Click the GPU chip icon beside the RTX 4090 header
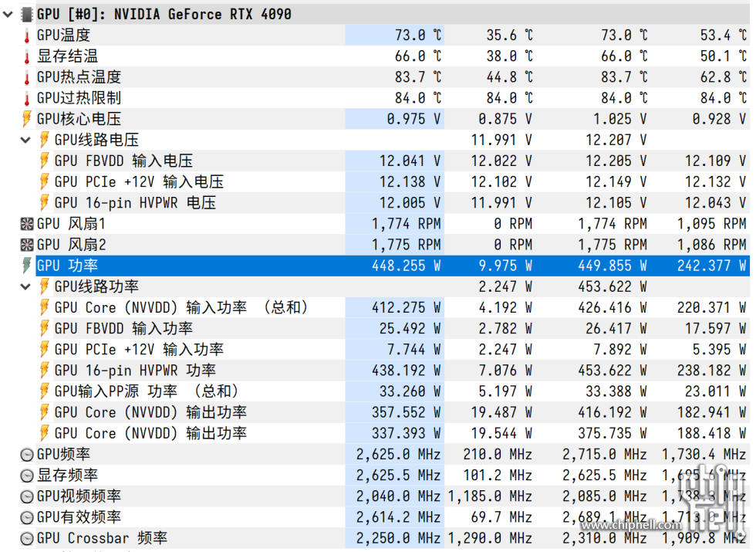The height and width of the screenshot is (552, 756). [x=27, y=14]
